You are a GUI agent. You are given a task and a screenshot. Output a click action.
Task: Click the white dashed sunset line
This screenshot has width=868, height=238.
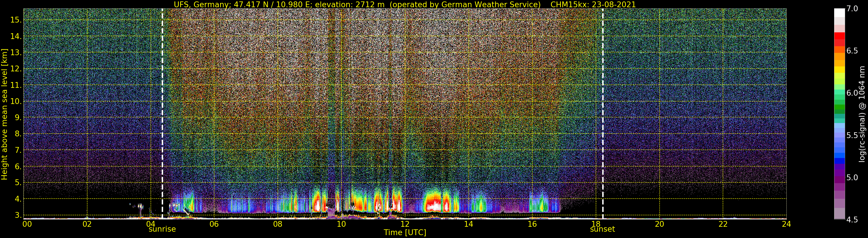coord(603,111)
